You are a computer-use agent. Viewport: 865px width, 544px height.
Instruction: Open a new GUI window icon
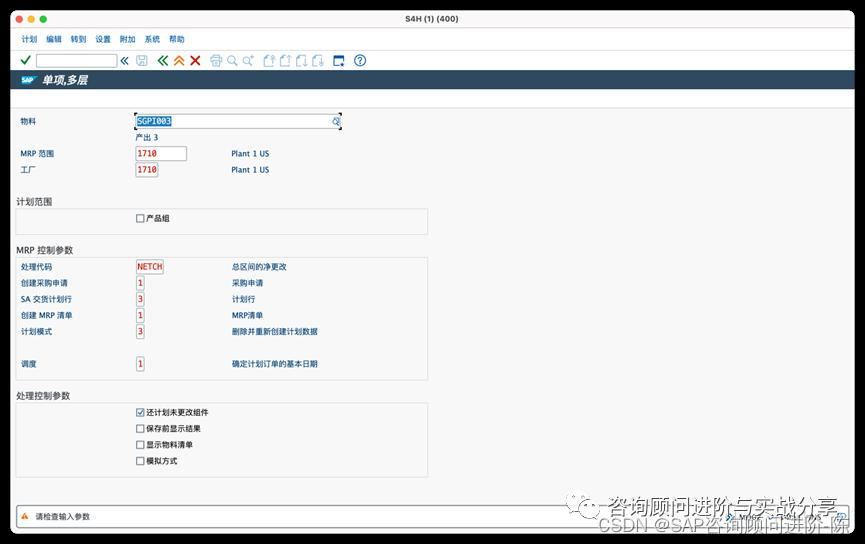[339, 61]
